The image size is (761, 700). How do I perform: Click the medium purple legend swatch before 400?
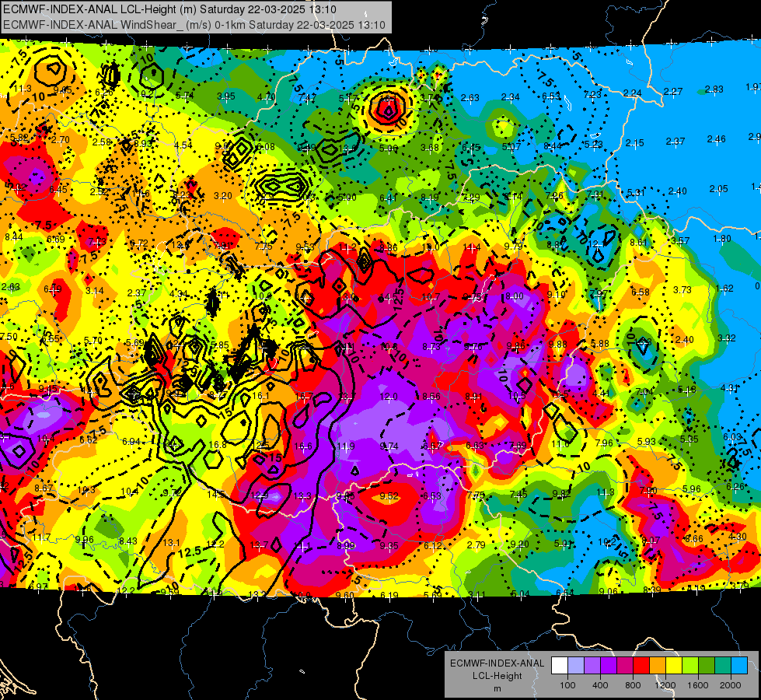592,666
